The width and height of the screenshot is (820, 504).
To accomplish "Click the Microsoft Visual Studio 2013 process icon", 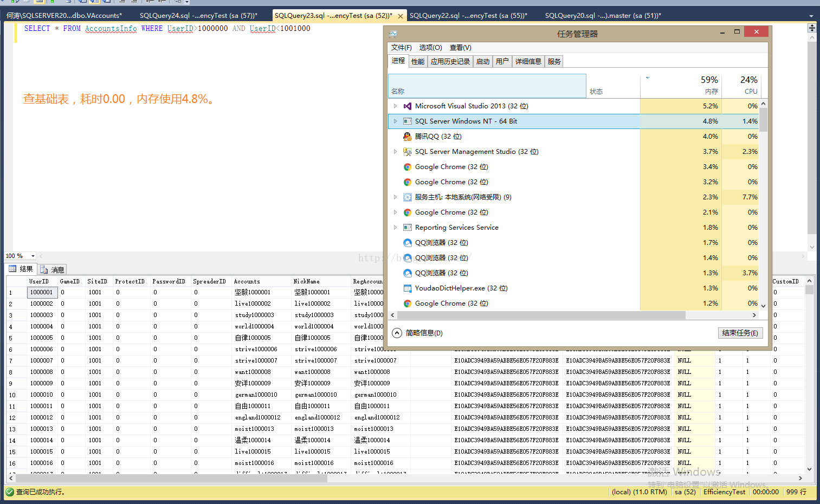I will tap(408, 106).
